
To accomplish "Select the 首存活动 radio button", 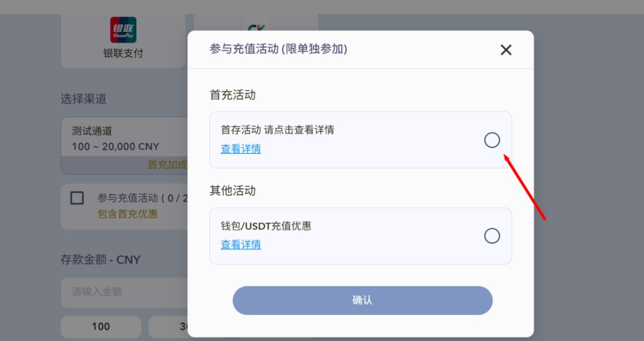I will pyautogui.click(x=492, y=140).
